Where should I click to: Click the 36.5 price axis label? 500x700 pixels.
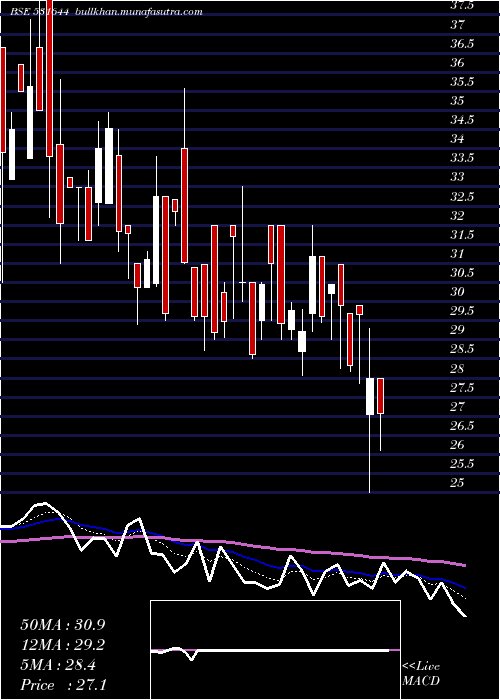pos(462,44)
